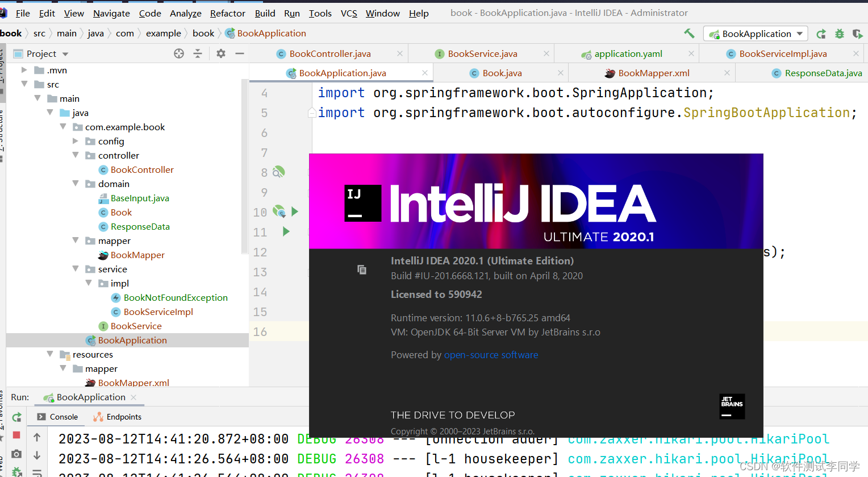Switch to the Console tab

tap(57, 417)
